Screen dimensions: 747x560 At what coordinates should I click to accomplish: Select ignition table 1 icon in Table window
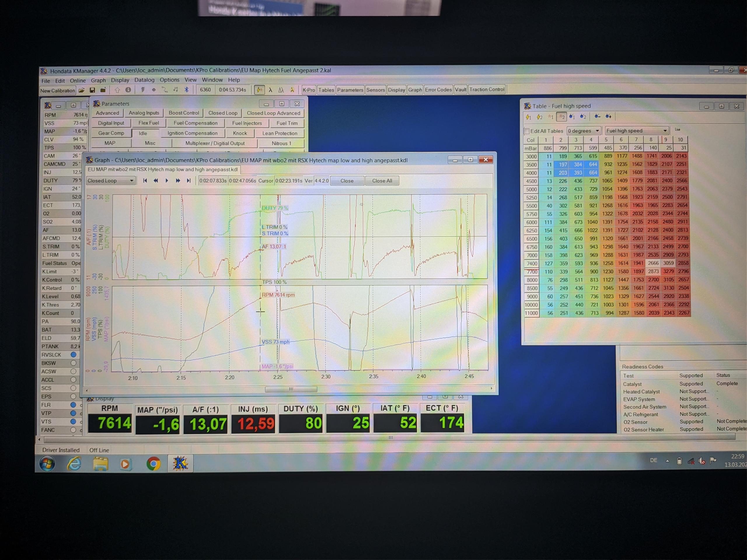point(528,117)
